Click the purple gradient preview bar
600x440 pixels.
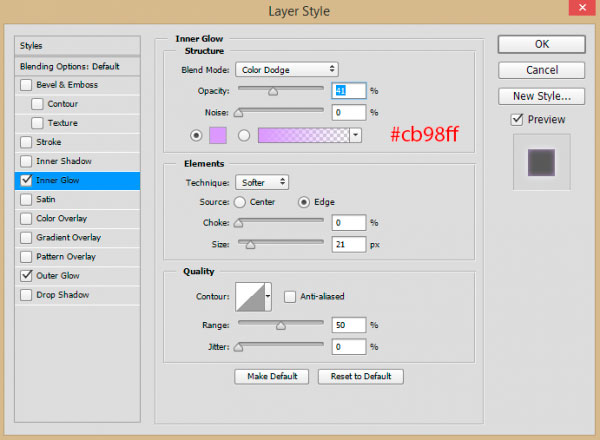click(x=304, y=135)
